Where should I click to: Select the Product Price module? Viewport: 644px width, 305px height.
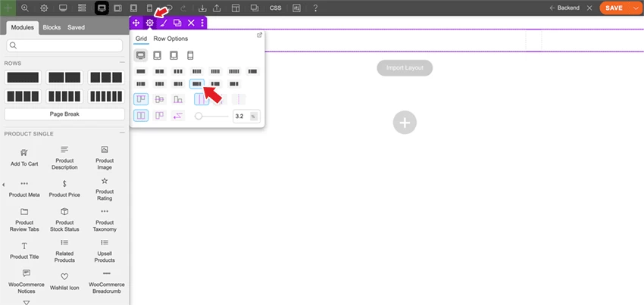(x=64, y=189)
